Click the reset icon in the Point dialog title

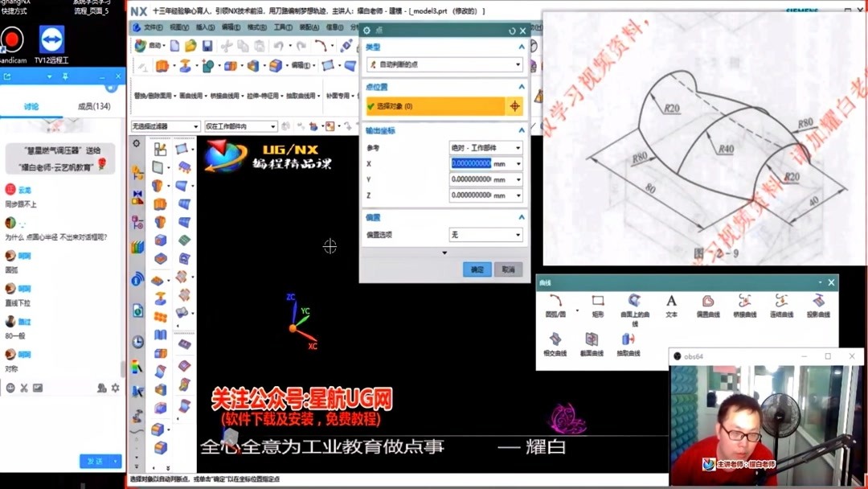pyautogui.click(x=511, y=30)
